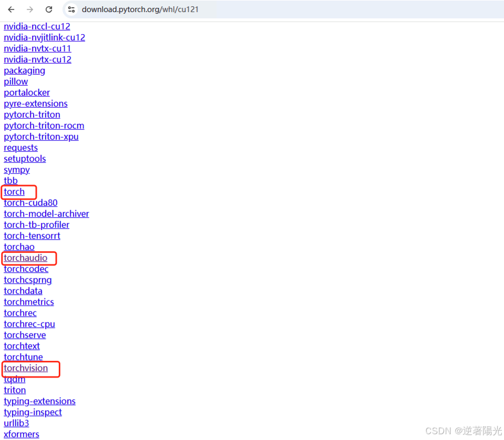Image resolution: width=504 pixels, height=440 pixels.
Task: Open the torchtext link
Action: click(x=22, y=347)
